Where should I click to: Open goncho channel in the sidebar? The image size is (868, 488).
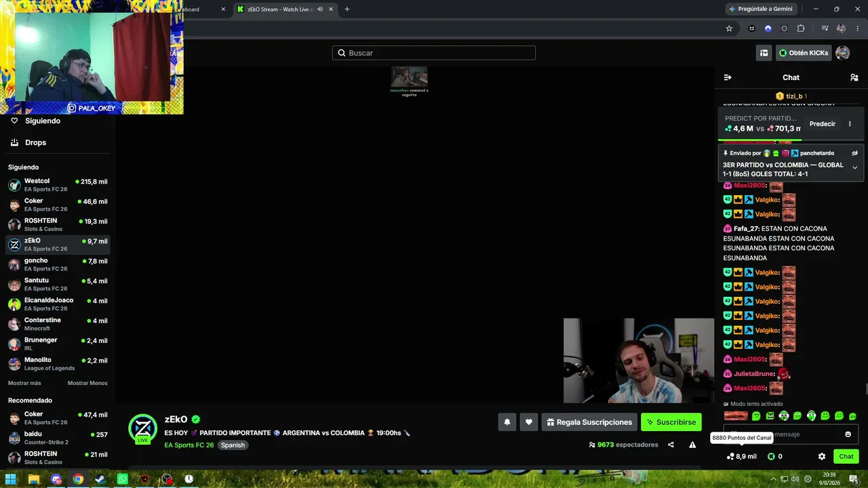tap(58, 264)
